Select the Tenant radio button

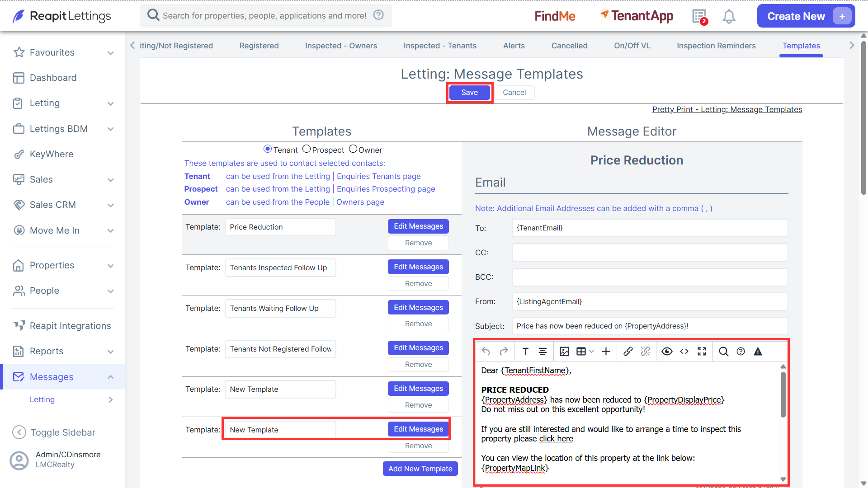click(x=268, y=149)
